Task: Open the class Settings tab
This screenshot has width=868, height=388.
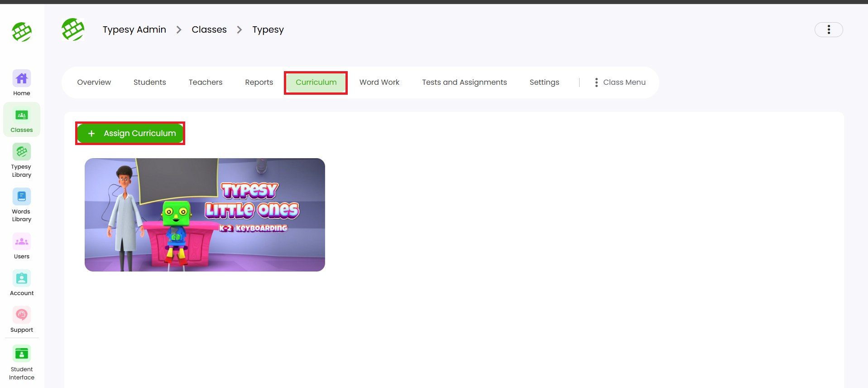Action: coord(544,82)
